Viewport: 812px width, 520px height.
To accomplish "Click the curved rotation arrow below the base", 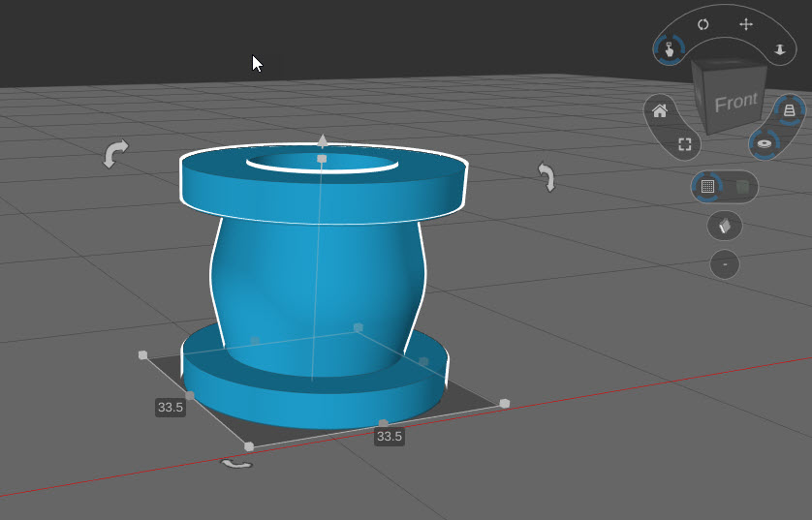I will pos(236,464).
